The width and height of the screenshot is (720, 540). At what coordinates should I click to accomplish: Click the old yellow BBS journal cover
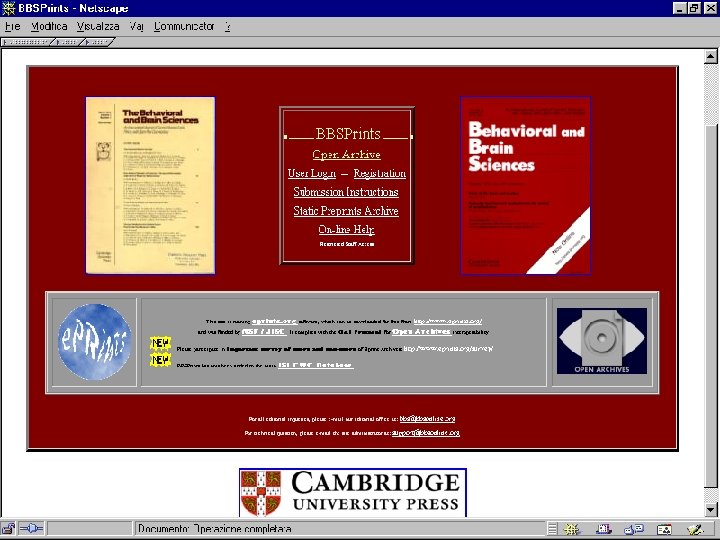(150, 186)
